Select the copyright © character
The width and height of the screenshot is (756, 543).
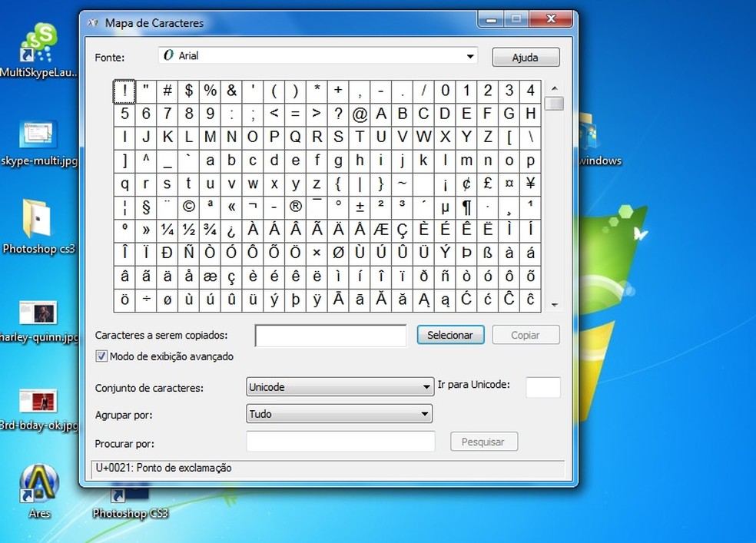[188, 207]
